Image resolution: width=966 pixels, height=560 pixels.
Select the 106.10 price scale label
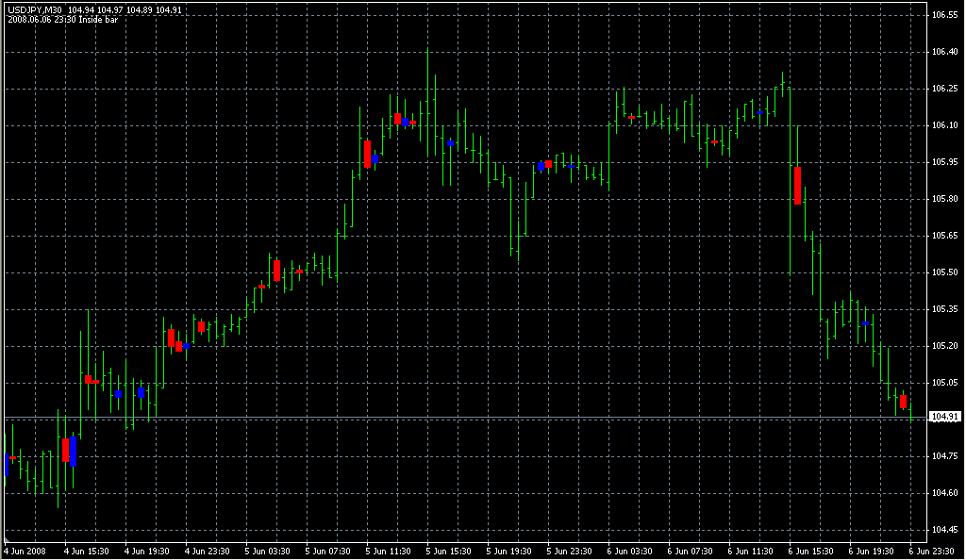click(944, 125)
